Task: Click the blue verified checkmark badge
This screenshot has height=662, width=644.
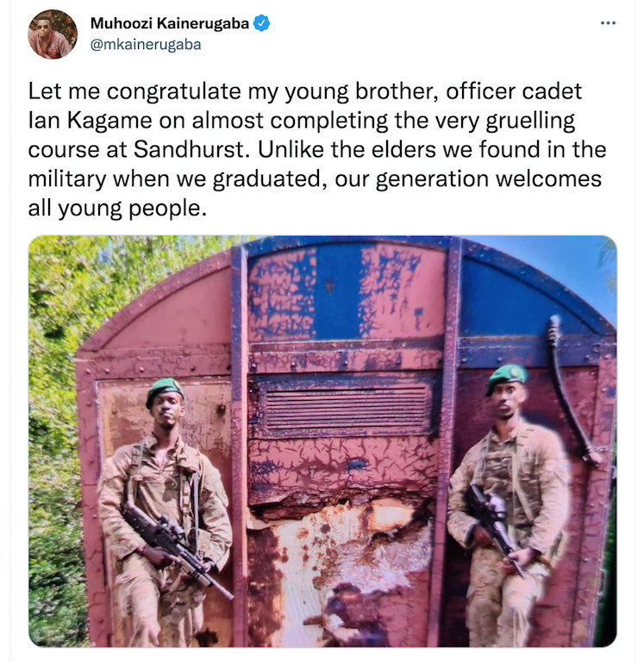Action: [x=261, y=22]
